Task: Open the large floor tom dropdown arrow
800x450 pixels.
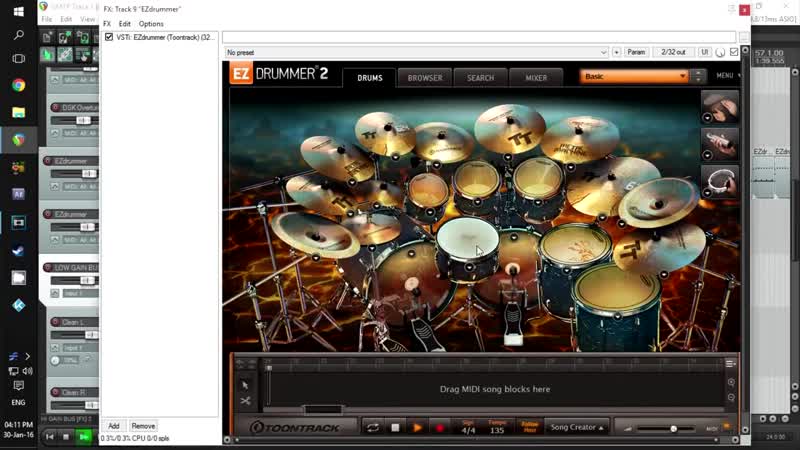Action: pyautogui.click(x=617, y=316)
